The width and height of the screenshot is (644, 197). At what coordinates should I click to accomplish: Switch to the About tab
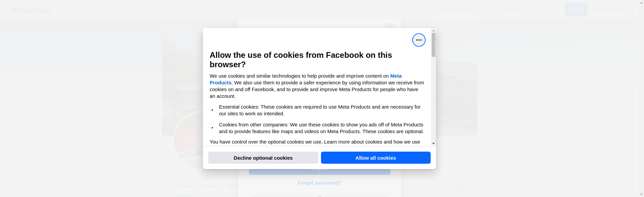pyautogui.click(x=209, y=186)
